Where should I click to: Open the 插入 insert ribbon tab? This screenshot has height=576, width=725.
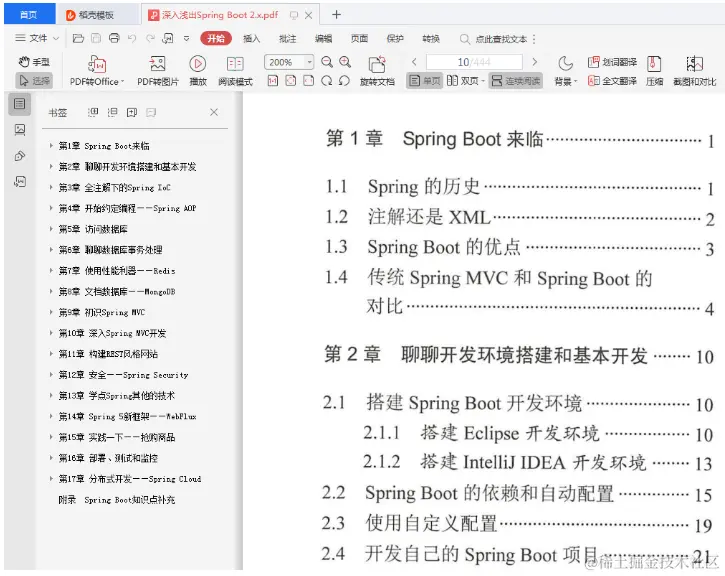[252, 39]
